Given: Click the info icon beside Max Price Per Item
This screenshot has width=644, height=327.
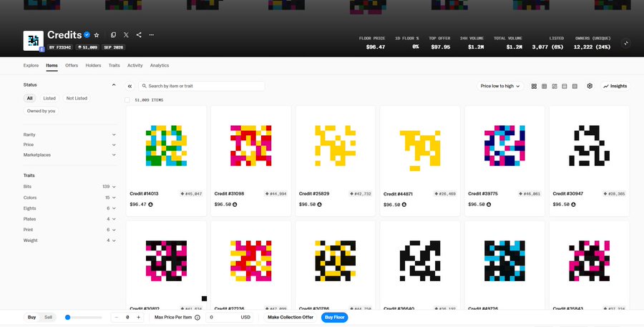Looking at the screenshot, I should (x=197, y=318).
